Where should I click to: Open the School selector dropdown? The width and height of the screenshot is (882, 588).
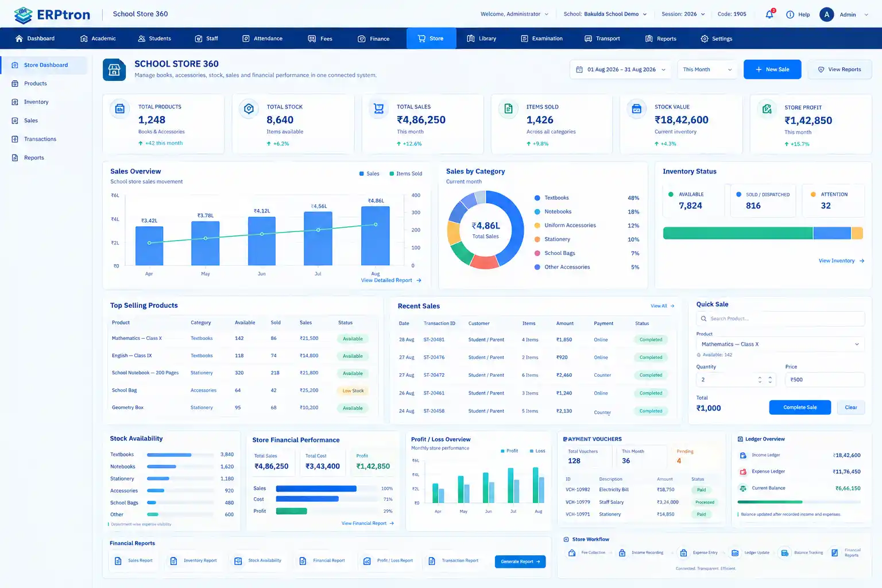(605, 14)
